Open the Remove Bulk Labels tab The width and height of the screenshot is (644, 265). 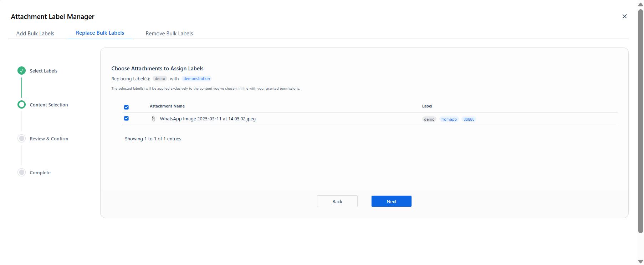(x=169, y=34)
